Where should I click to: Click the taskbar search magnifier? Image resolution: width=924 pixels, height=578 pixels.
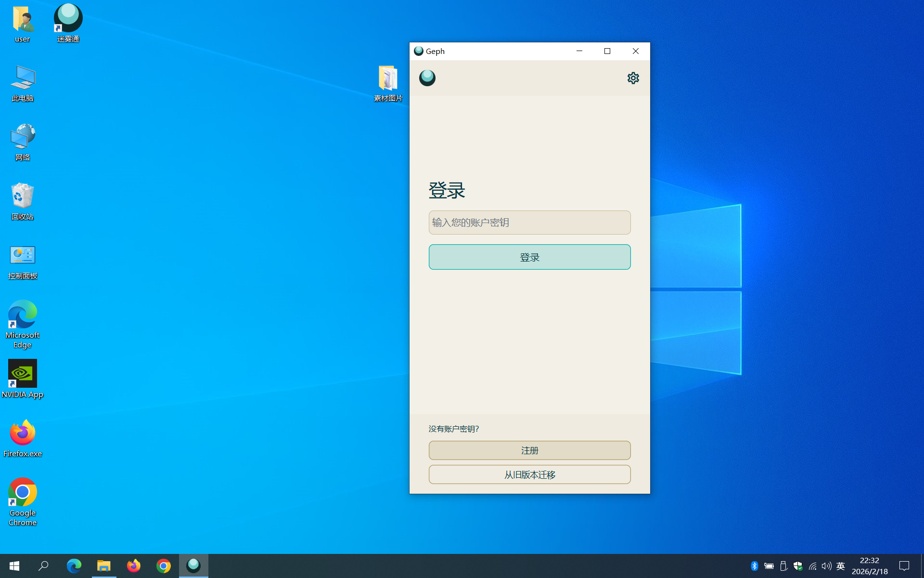[43, 565]
